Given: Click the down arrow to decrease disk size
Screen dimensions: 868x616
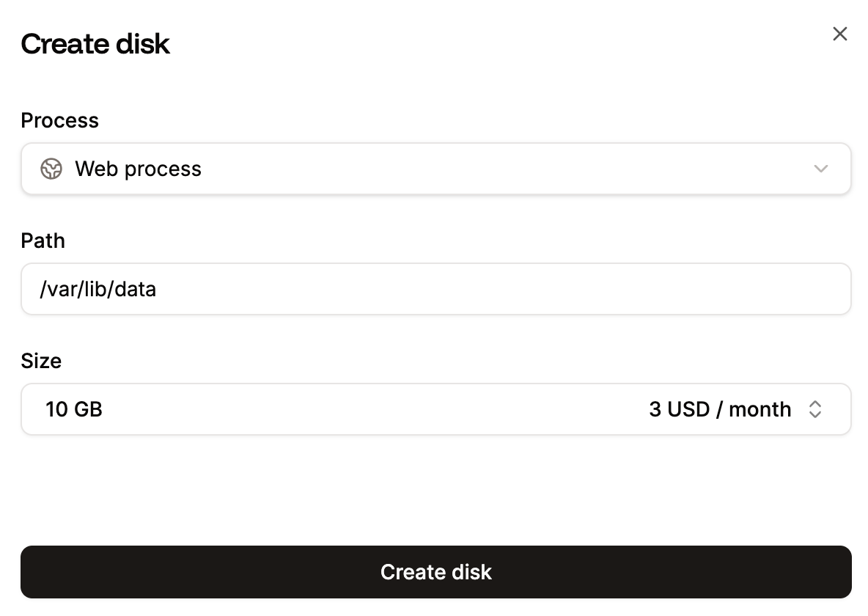Looking at the screenshot, I should coord(815,414).
